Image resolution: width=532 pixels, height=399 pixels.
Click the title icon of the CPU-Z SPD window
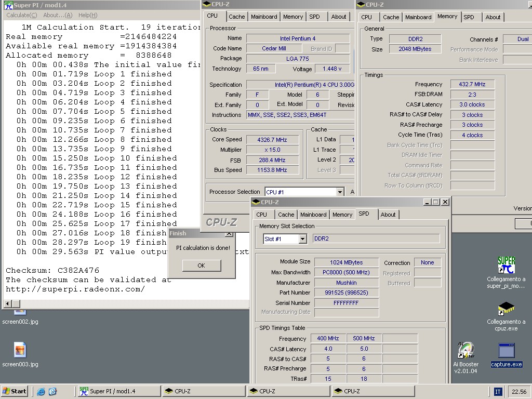pyautogui.click(x=256, y=202)
